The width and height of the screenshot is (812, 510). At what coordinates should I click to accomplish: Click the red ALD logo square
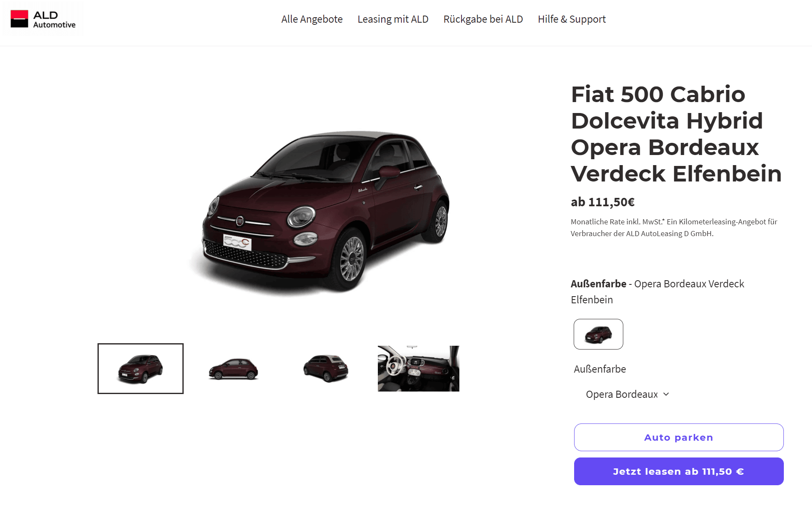[x=19, y=19]
